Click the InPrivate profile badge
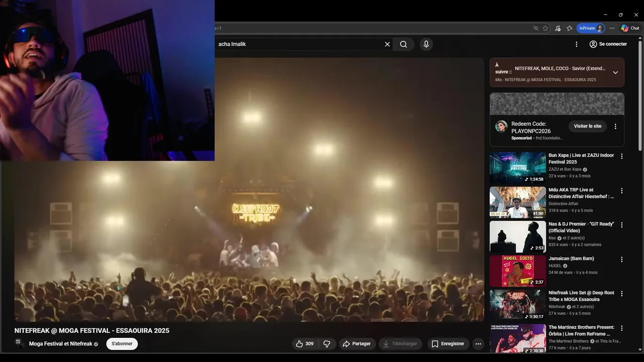 click(590, 28)
